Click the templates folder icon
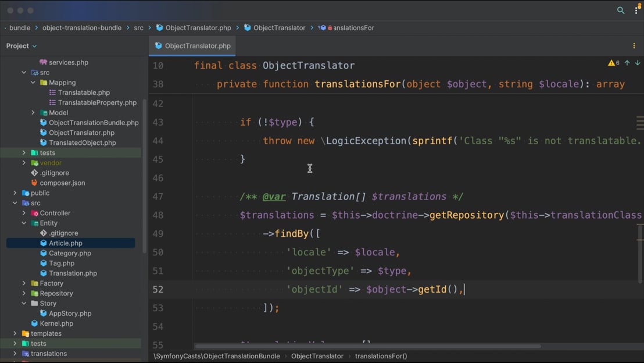The height and width of the screenshot is (363, 644). [26, 334]
